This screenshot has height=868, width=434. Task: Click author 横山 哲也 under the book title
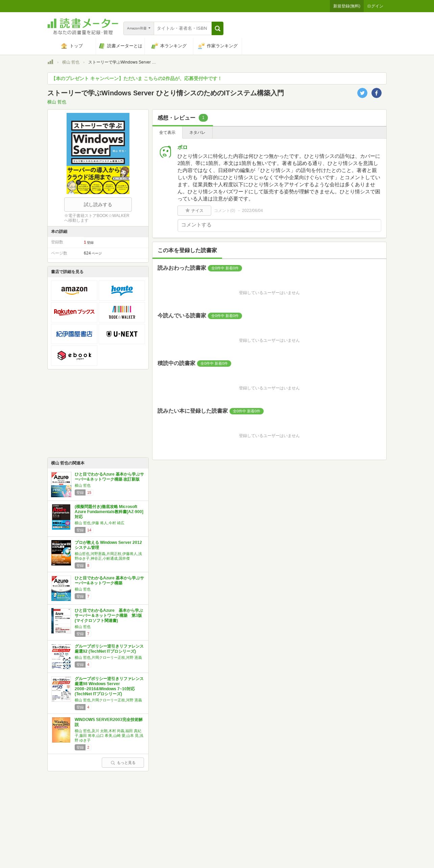pos(57,102)
